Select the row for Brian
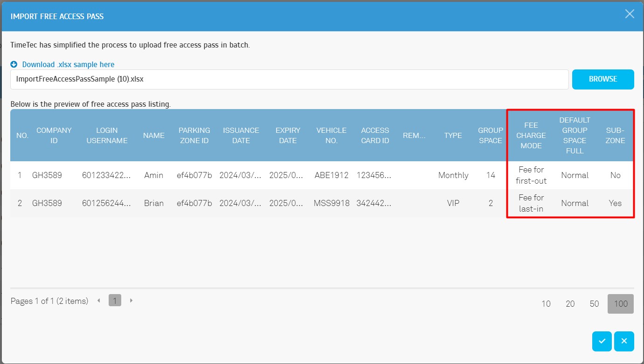Screen dimensions: 644x364 click(153, 203)
